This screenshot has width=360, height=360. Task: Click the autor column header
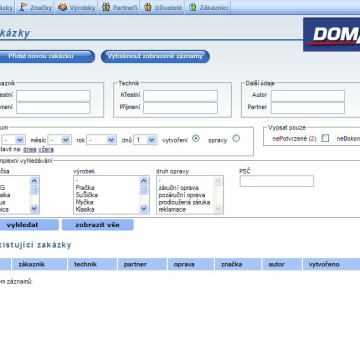click(282, 264)
